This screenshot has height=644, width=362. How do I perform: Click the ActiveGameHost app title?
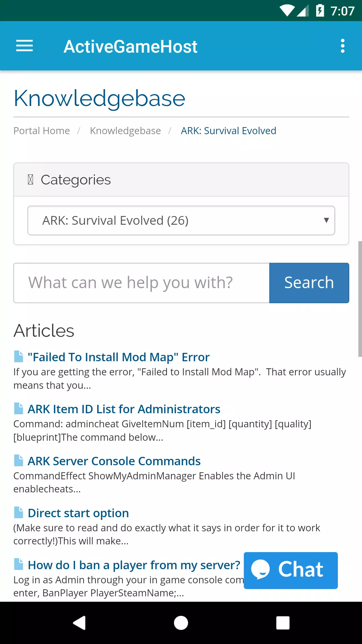coord(130,46)
